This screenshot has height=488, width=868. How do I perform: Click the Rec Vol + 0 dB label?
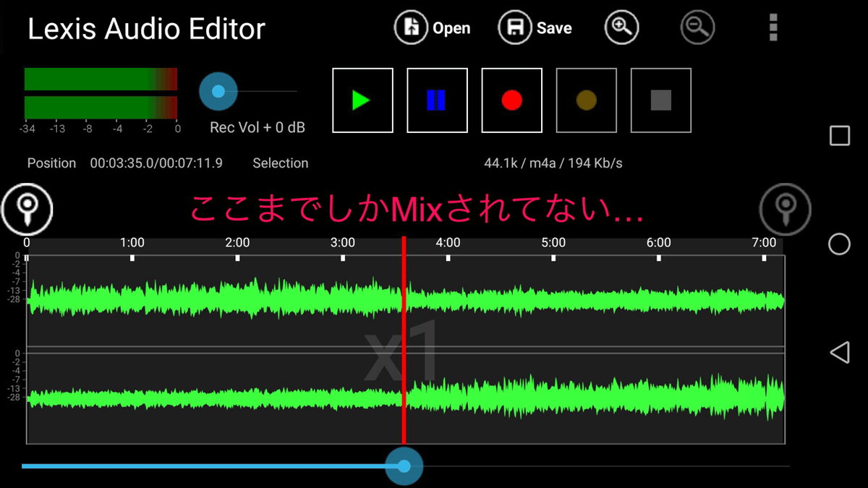pyautogui.click(x=258, y=127)
